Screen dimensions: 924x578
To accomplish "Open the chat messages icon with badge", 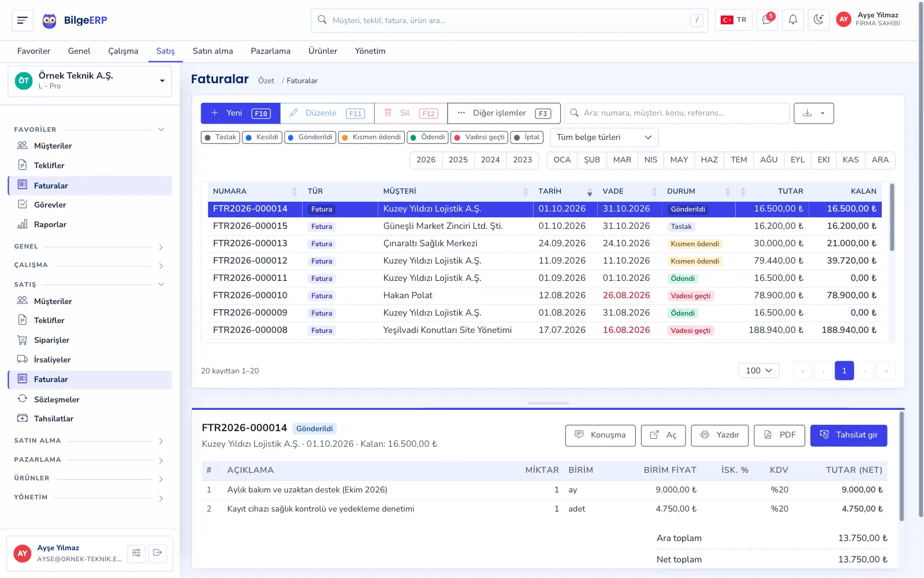I will pos(767,20).
